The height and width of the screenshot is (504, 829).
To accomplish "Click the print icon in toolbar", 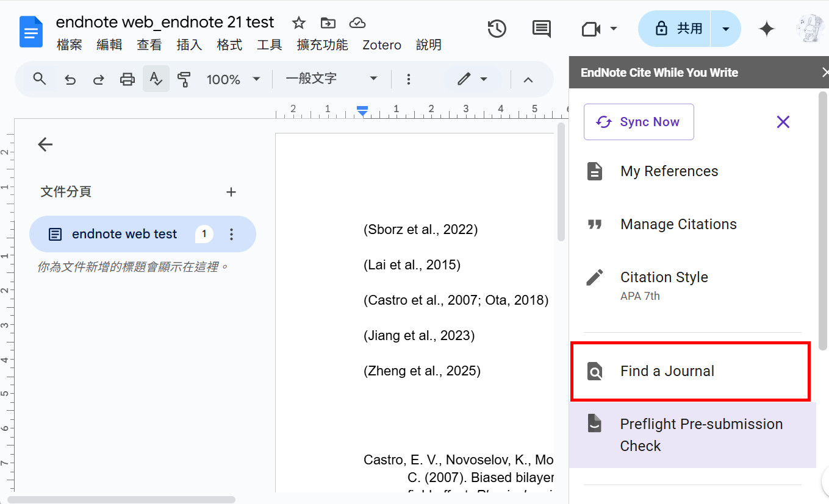I will pyautogui.click(x=127, y=79).
